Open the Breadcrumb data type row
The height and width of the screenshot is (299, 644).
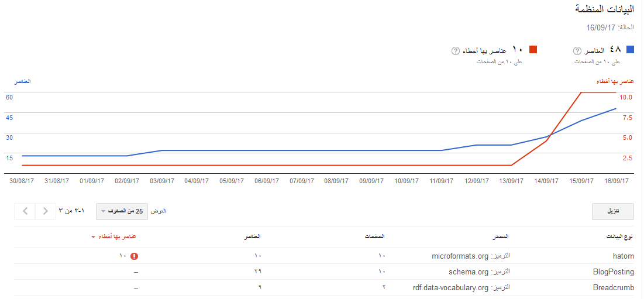click(614, 287)
